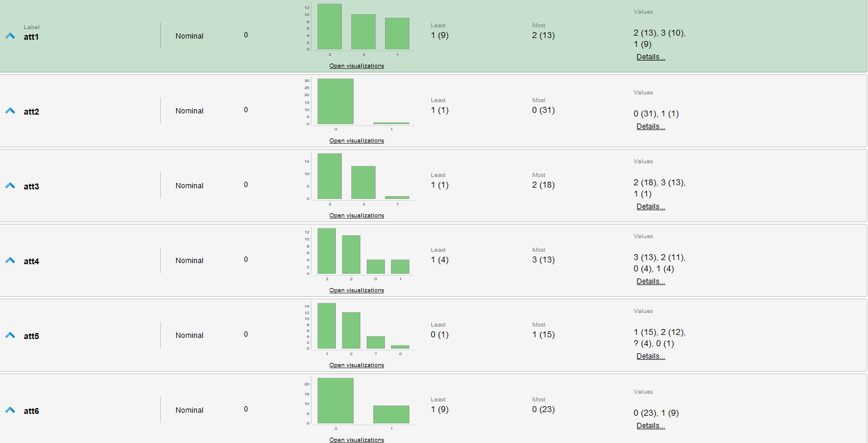The width and height of the screenshot is (868, 443).
Task: Collapse the att2 attribute row
Action: (x=9, y=111)
